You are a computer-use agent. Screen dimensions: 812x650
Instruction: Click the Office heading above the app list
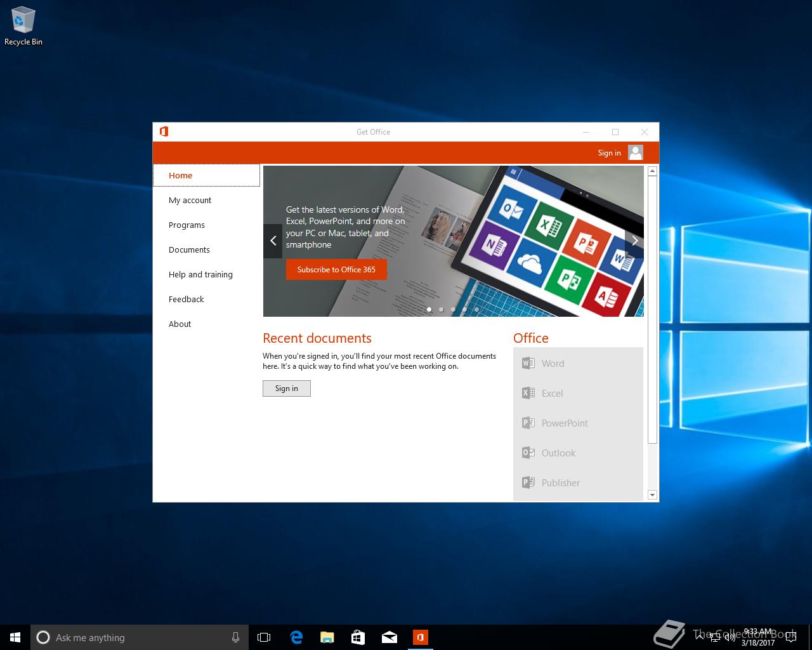[531, 338]
